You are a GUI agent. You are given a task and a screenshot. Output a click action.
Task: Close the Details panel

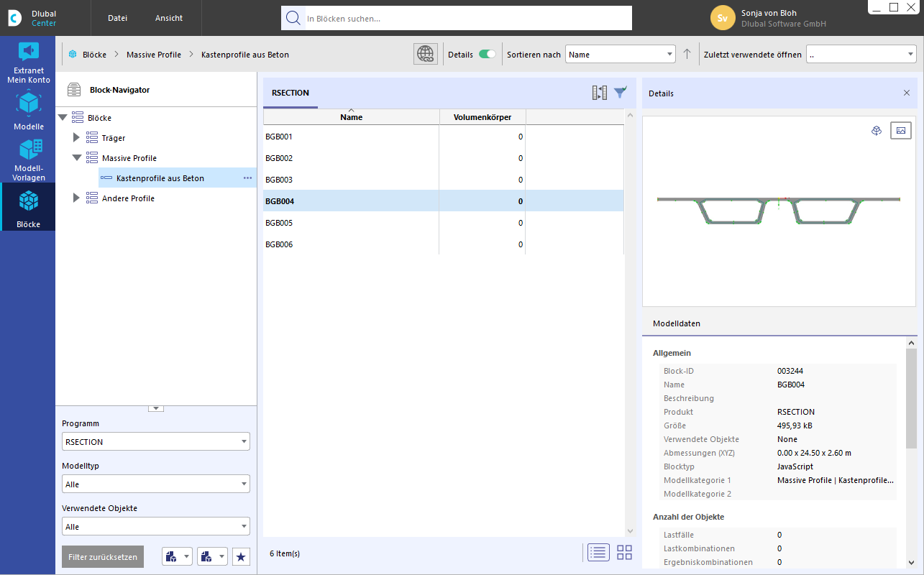click(907, 93)
